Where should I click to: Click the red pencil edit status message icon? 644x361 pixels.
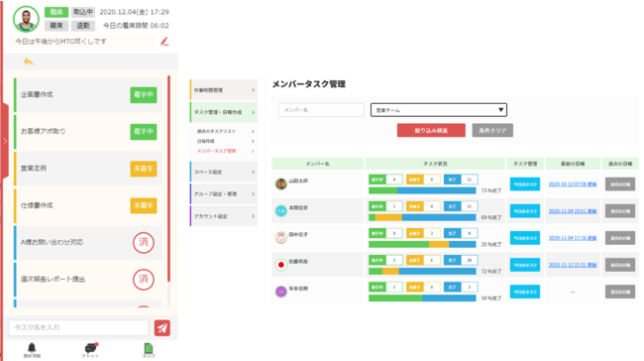tap(164, 41)
